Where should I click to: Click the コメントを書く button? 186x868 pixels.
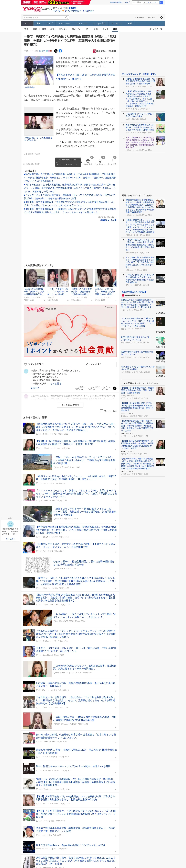(93, 364)
